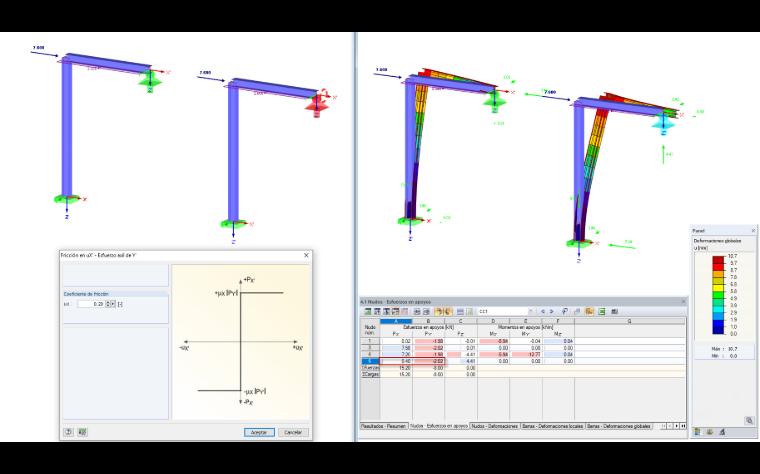
Task: Switch to Nudos - Deformaciones tab
Action: click(x=495, y=426)
